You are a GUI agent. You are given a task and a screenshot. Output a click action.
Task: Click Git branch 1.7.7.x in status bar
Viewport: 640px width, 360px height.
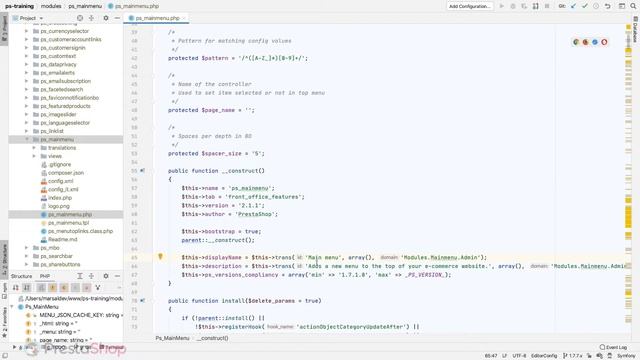(x=573, y=356)
